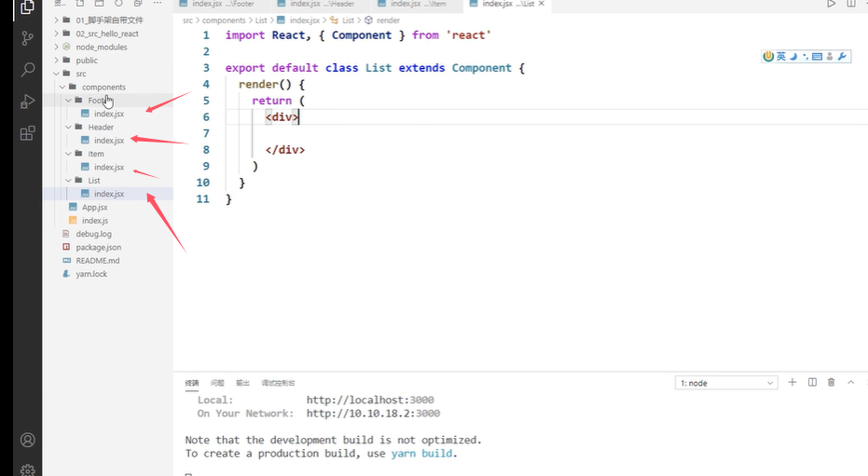Open the Explorer view in activity bar
The height and width of the screenshot is (476, 868).
pyautogui.click(x=27, y=7)
